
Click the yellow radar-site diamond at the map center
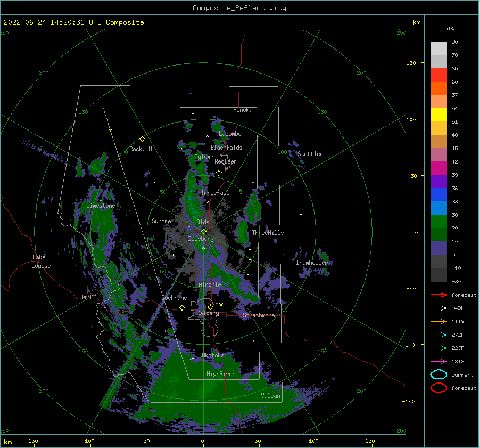(203, 232)
